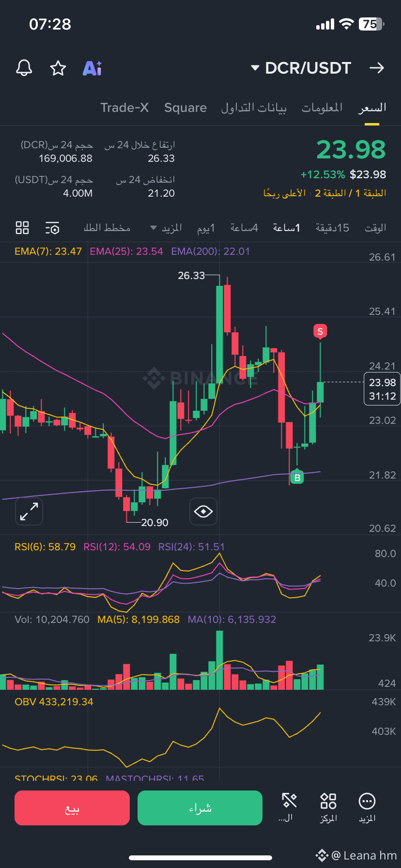Open the المعلومات tab
The width and height of the screenshot is (401, 868).
point(322,108)
